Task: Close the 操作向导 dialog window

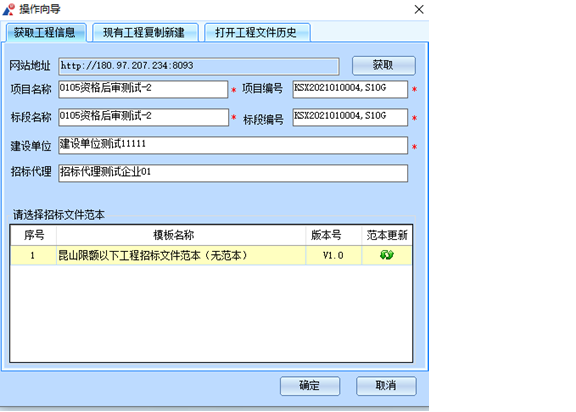Action: [419, 9]
